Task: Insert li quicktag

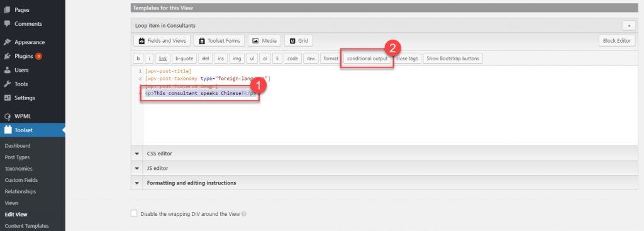Action: [x=277, y=59]
